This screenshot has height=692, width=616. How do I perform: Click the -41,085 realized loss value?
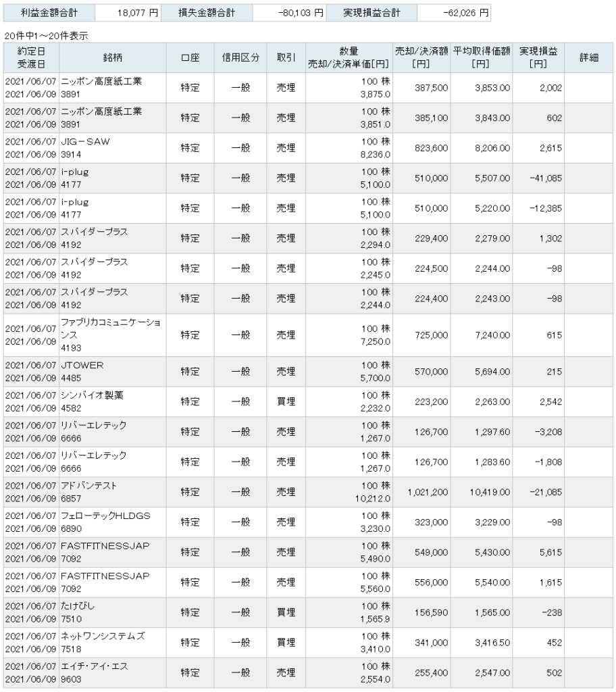pos(546,178)
